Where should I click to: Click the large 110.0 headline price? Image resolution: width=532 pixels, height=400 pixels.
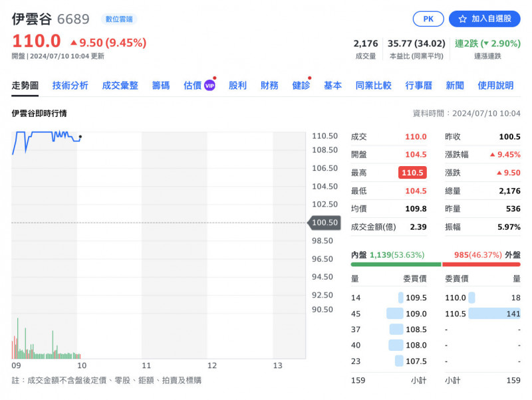click(37, 41)
